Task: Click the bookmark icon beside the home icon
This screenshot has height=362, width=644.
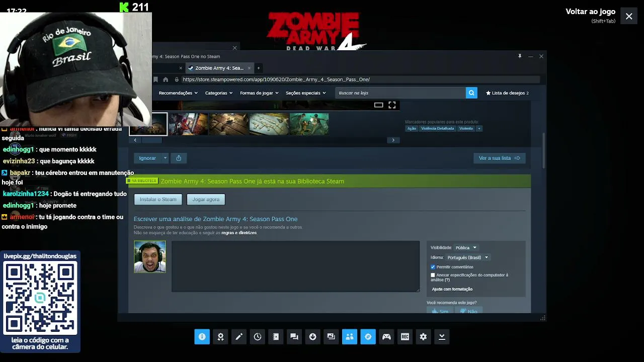Action: [156, 79]
